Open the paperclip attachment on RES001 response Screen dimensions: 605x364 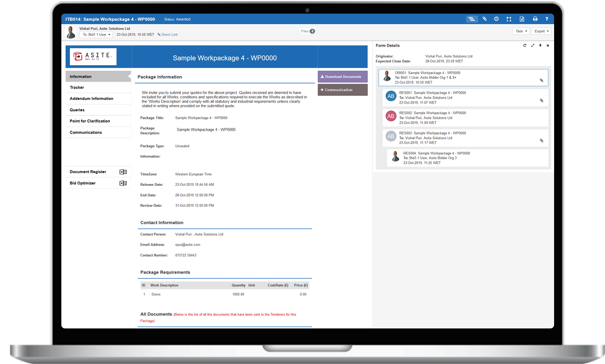click(541, 100)
